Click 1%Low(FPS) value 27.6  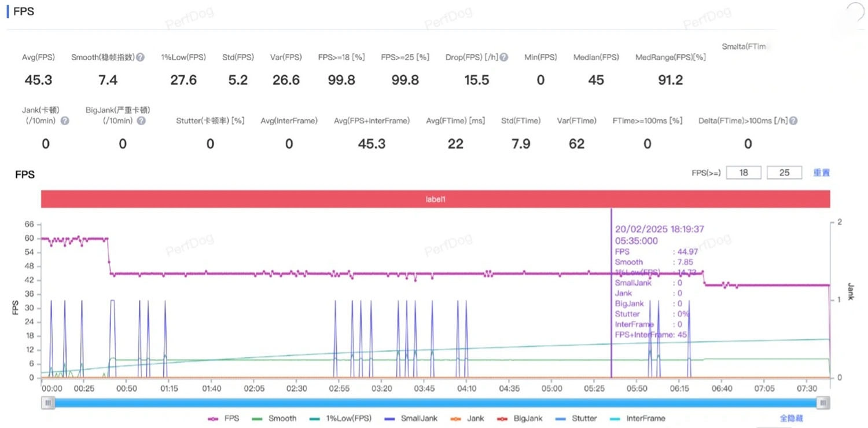click(183, 80)
